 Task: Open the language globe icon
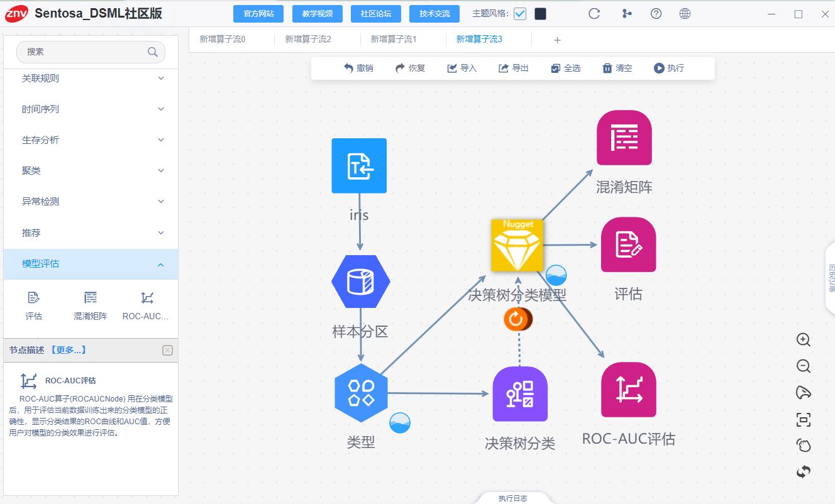[x=685, y=14]
